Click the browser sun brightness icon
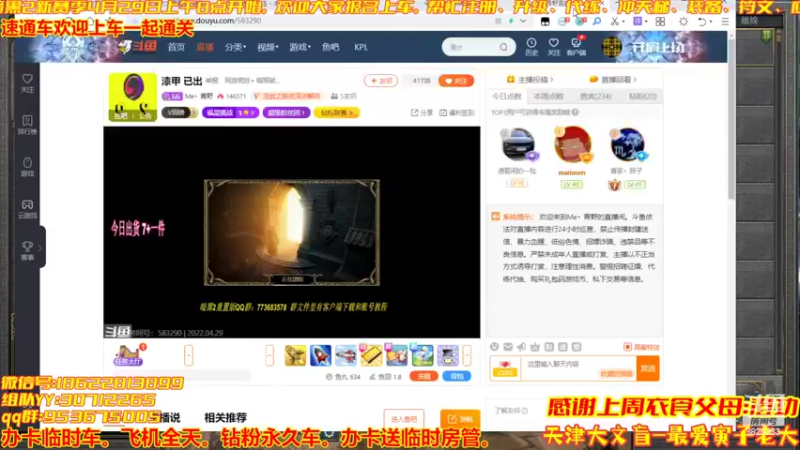 683,21
